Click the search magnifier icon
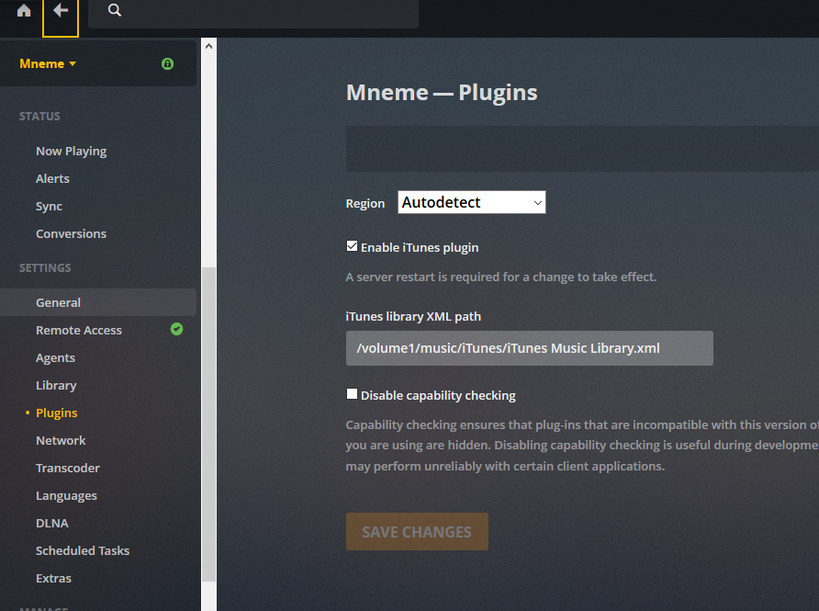Viewport: 819px width, 611px height. [114, 10]
